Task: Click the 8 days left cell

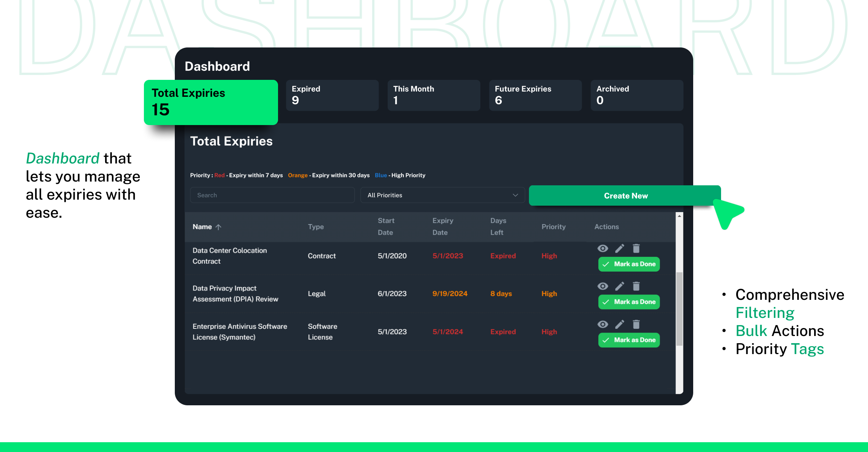Action: [501, 293]
